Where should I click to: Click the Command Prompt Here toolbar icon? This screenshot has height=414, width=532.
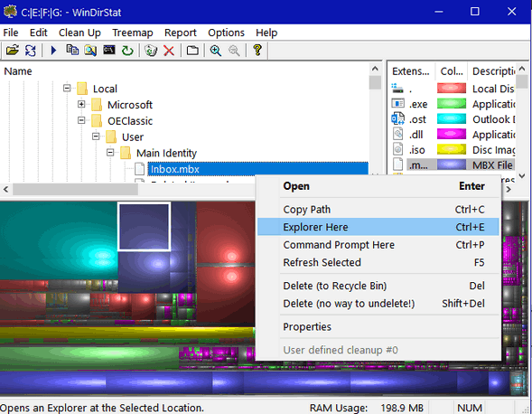point(109,50)
